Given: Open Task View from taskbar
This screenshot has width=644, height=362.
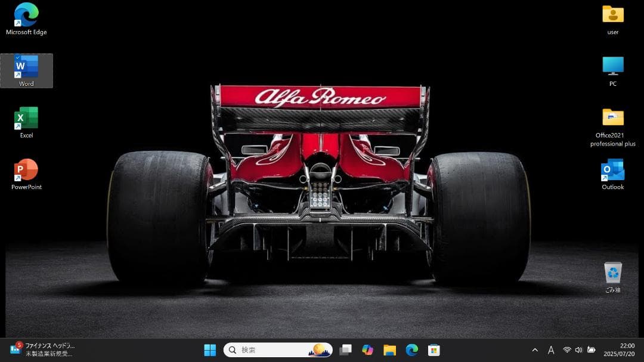Looking at the screenshot, I should click(x=345, y=349).
